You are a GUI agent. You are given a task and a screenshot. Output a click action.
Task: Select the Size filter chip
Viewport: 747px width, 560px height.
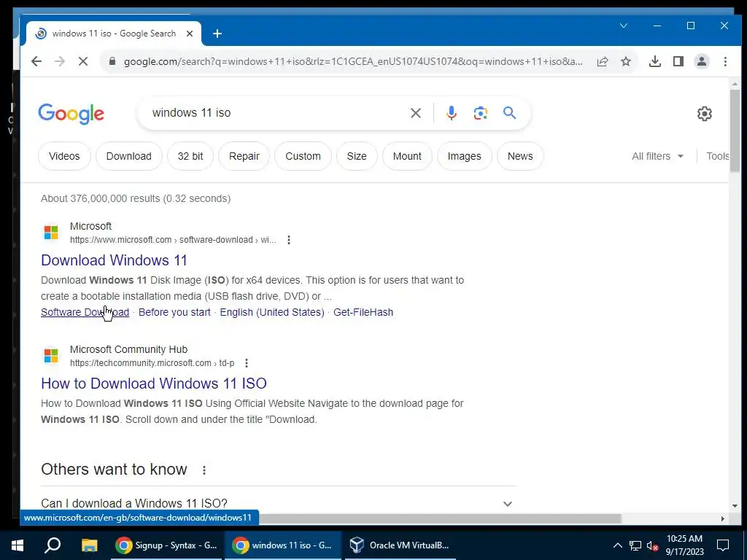click(356, 156)
